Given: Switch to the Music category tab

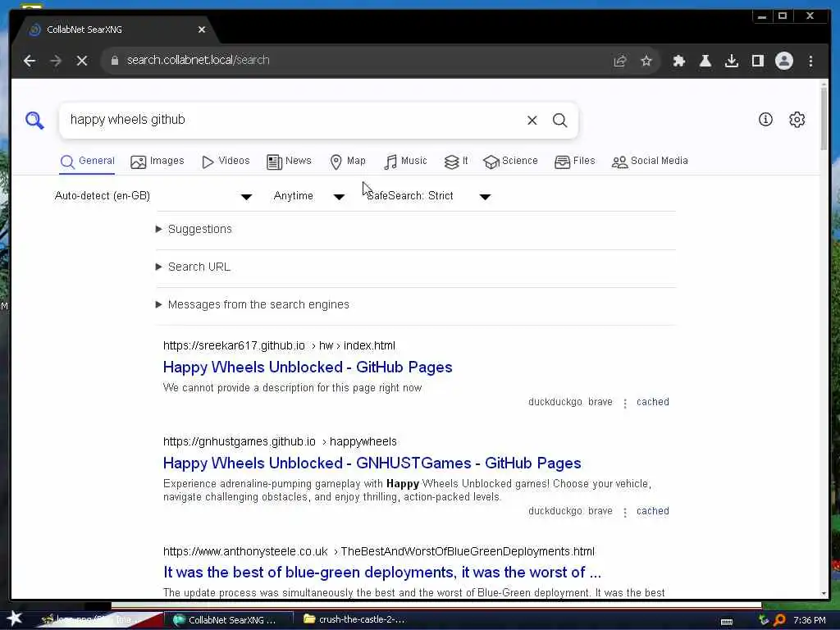Looking at the screenshot, I should (x=405, y=162).
